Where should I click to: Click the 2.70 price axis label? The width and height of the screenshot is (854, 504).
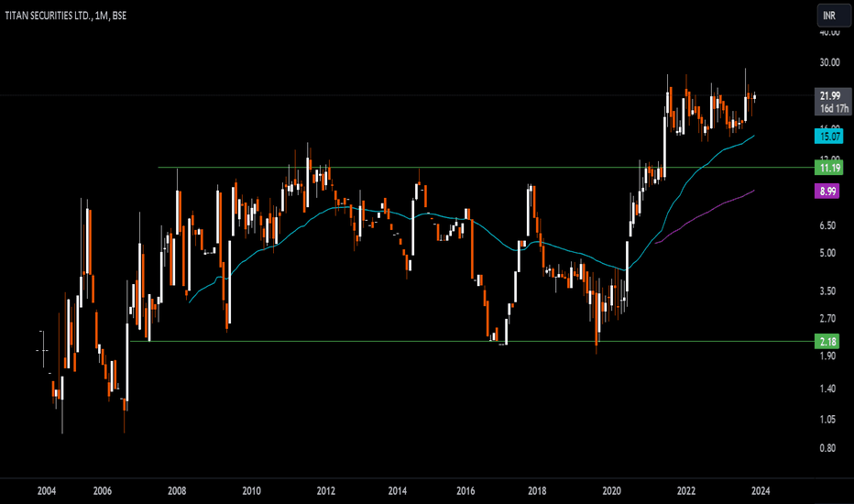click(x=827, y=318)
